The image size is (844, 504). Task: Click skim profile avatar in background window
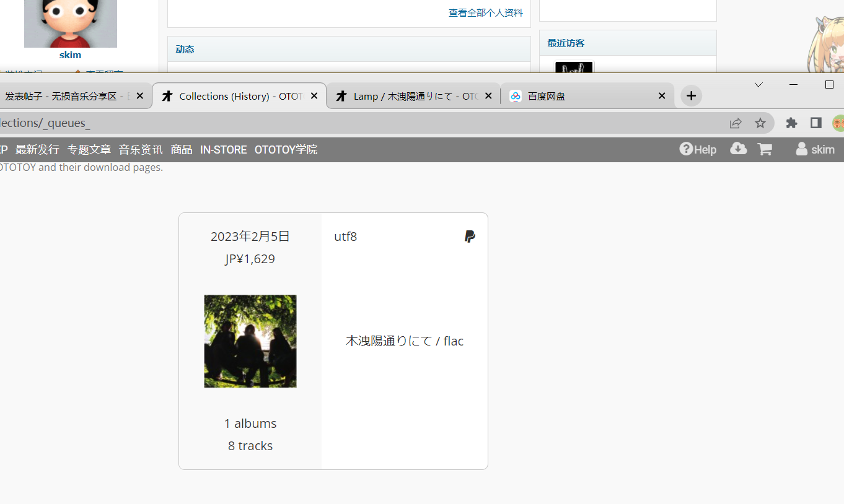[71, 24]
